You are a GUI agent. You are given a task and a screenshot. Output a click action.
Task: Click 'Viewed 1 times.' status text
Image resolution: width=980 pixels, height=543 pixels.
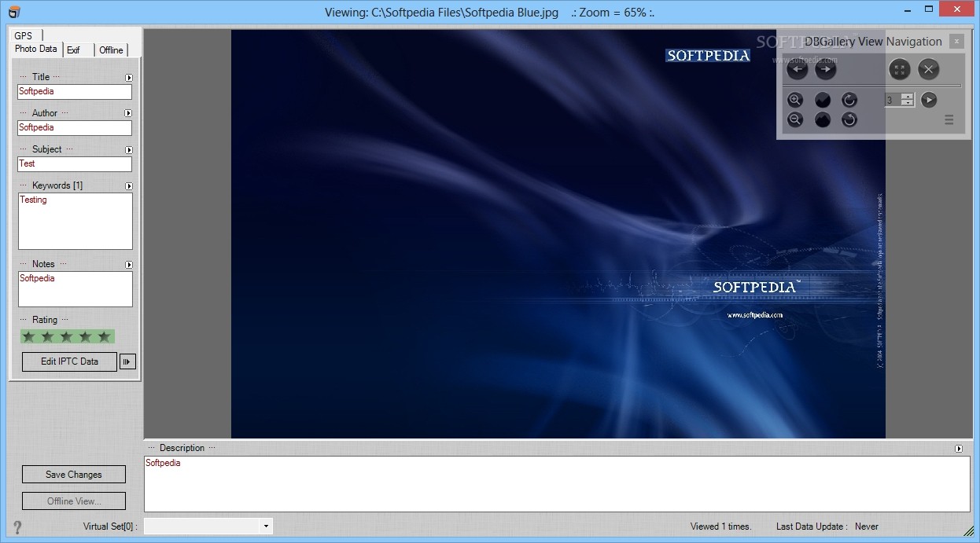pos(721,526)
